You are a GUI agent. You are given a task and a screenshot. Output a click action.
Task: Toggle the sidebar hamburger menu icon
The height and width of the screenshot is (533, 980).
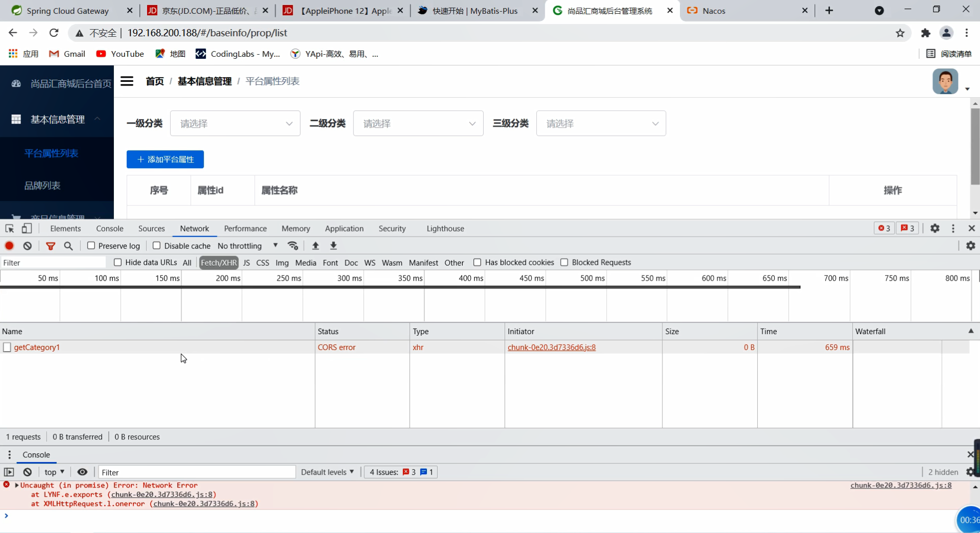127,81
